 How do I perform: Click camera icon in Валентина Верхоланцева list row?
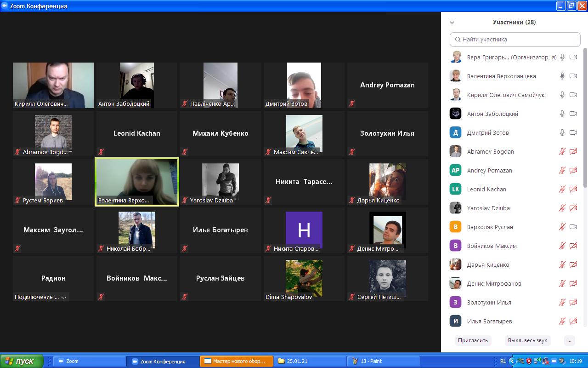pos(573,76)
